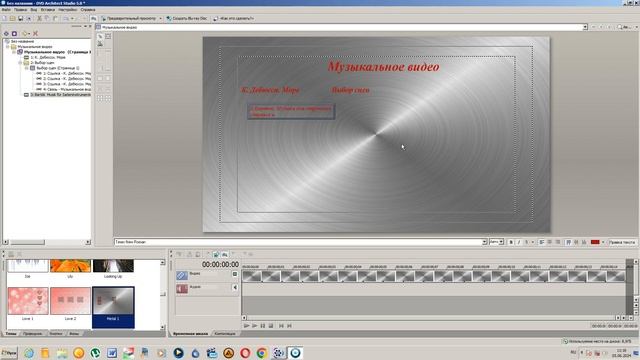Toggle Italic text formatting
The image size is (640, 360).
click(x=519, y=242)
